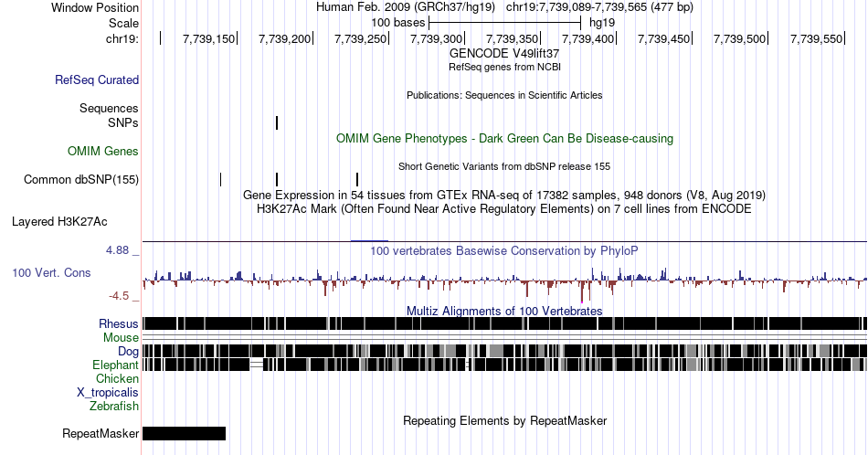This screenshot has height=455, width=868.
Task: Select the Rhesus alignment label
Action: coord(119,323)
